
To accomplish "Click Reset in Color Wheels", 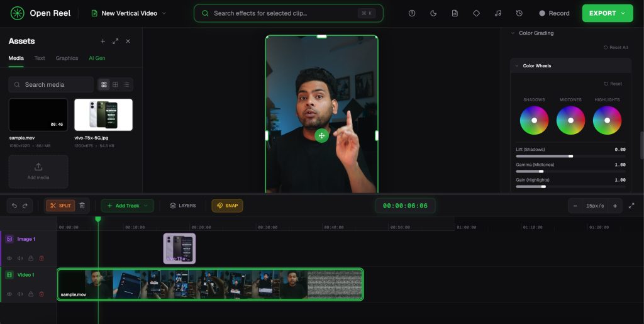I will click(x=613, y=84).
